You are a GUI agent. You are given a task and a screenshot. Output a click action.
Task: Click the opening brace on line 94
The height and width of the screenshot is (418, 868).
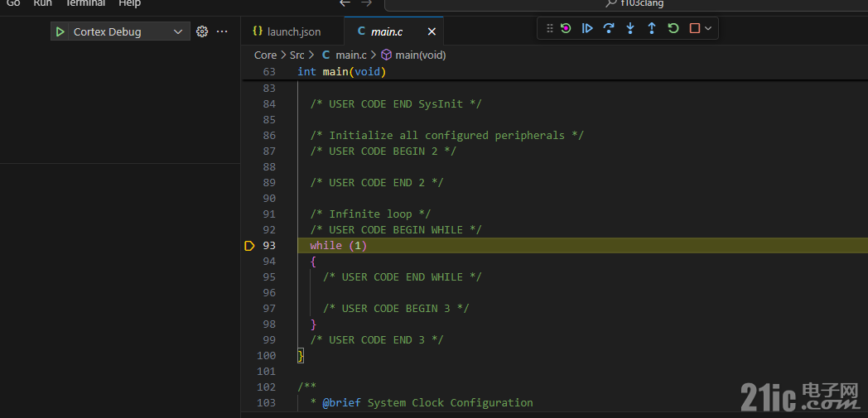pos(313,261)
